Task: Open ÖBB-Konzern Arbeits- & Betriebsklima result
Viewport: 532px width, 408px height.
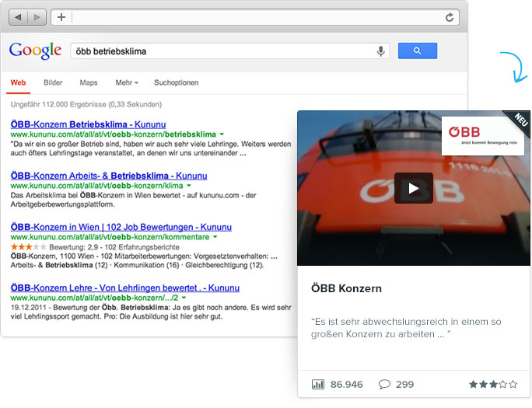Action: 109,176
